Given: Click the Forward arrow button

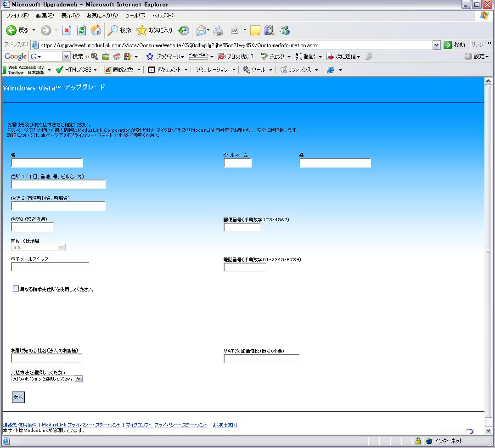Looking at the screenshot, I should pyautogui.click(x=46, y=30).
